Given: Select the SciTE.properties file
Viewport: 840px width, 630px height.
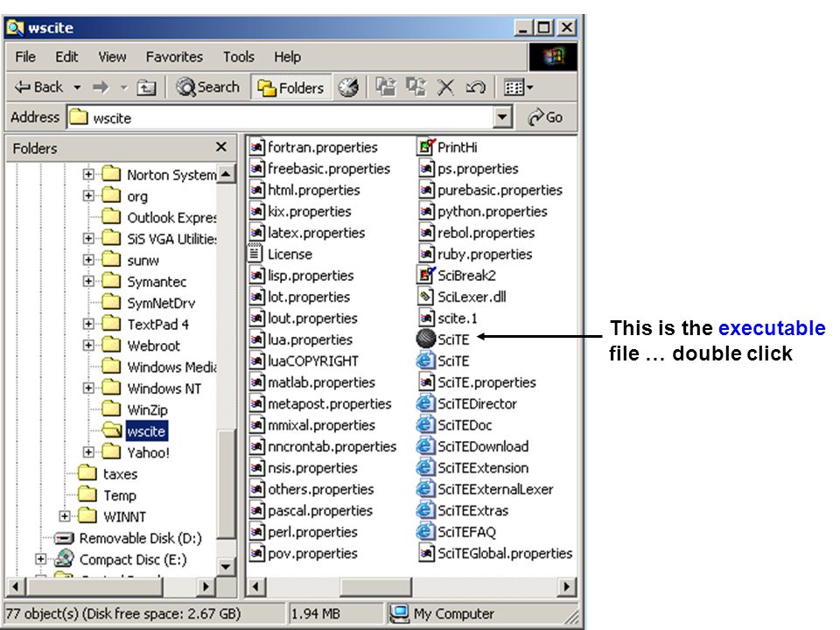Looking at the screenshot, I should coord(478,382).
